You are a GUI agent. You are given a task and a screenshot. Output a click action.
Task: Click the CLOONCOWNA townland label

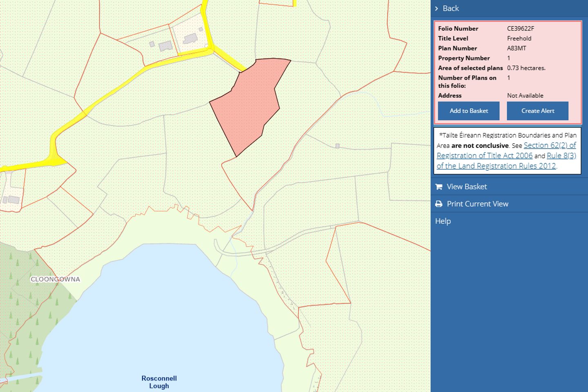click(55, 279)
